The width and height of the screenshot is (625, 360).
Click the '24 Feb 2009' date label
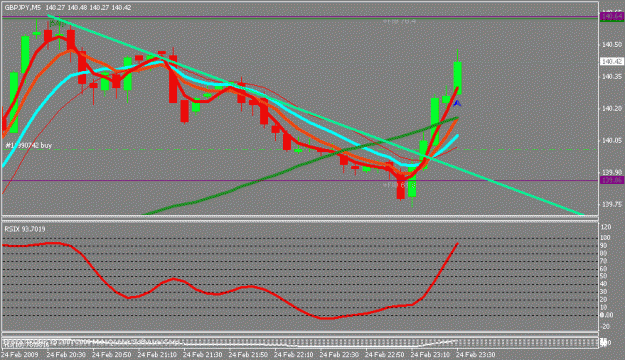pyautogui.click(x=20, y=354)
